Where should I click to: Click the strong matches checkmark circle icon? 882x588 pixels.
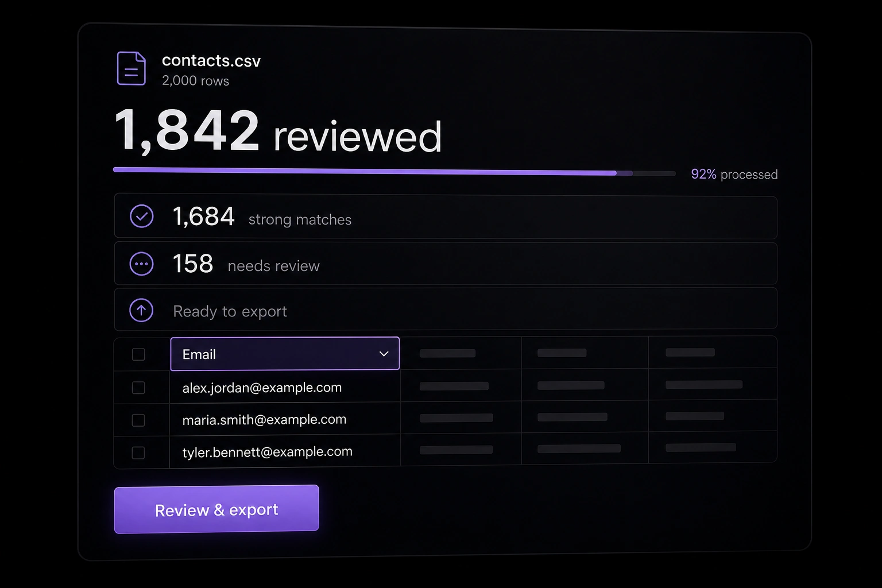(x=142, y=216)
